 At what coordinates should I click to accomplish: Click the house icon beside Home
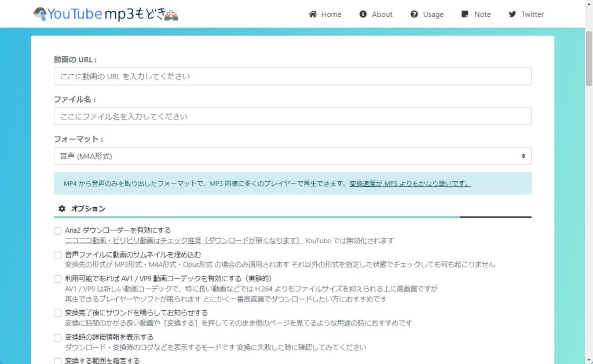313,14
